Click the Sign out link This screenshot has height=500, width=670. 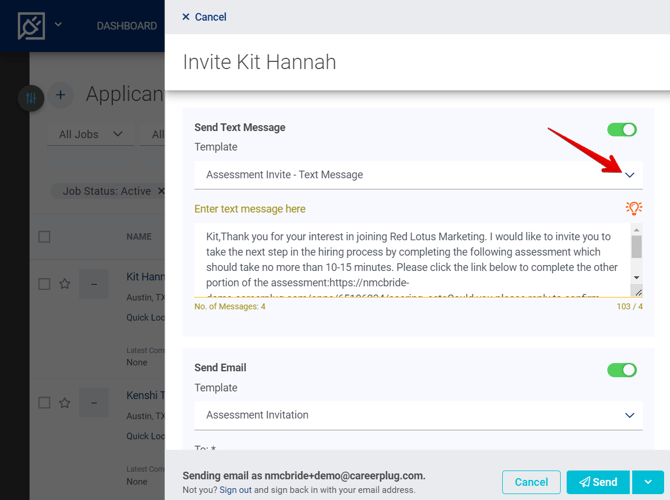[x=236, y=490]
